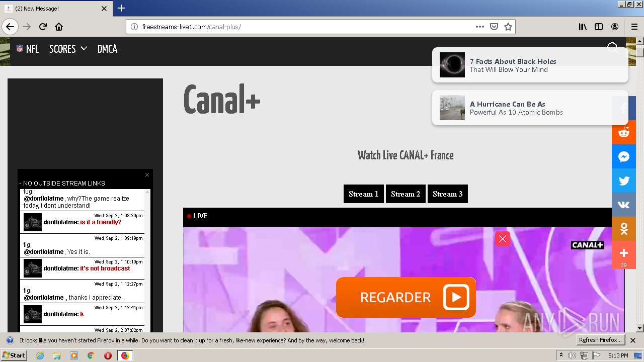Open the hurricane atomic bombs ad
Viewport: 644px width, 362px height.
(530, 108)
